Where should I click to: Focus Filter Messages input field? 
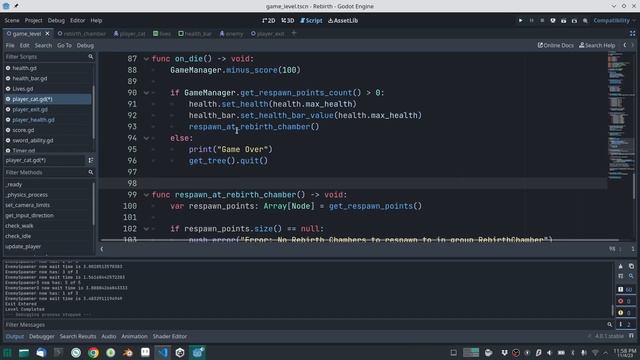(x=308, y=325)
